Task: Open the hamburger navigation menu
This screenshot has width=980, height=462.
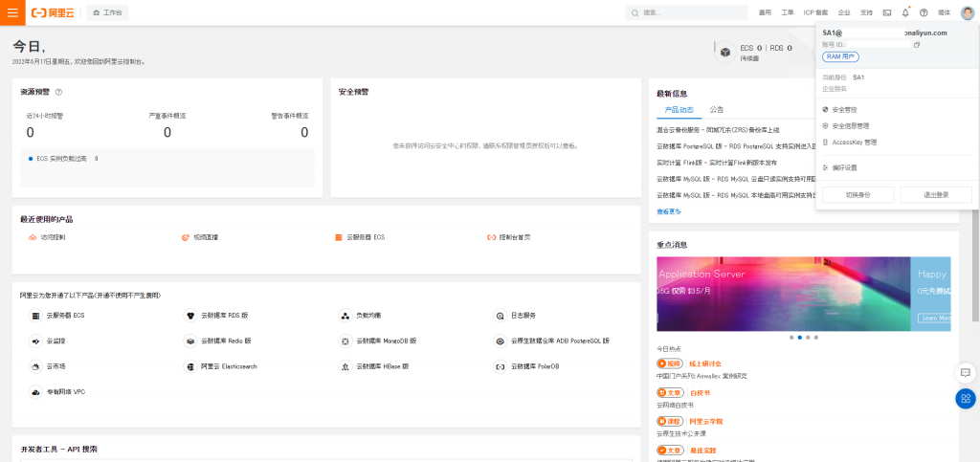Action: coord(12,12)
